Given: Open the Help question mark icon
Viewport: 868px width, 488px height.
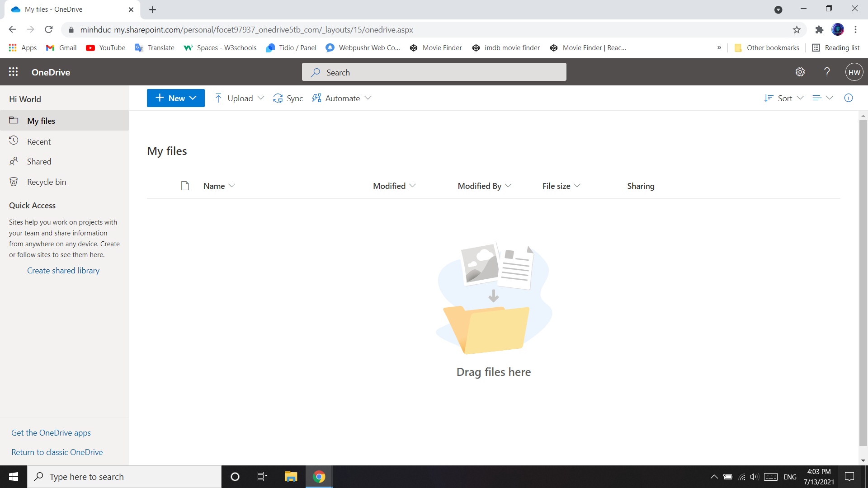Looking at the screenshot, I should point(827,72).
